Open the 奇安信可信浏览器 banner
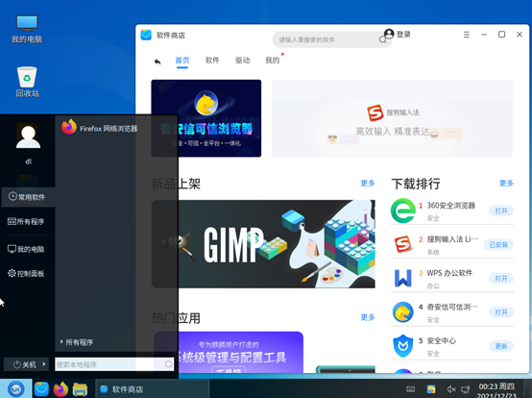This screenshot has height=398, width=532. coord(206,118)
